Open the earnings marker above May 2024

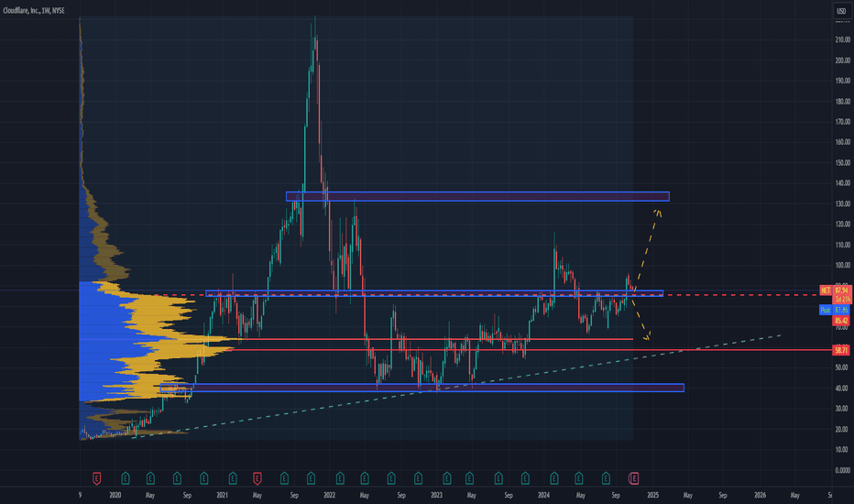click(579, 478)
